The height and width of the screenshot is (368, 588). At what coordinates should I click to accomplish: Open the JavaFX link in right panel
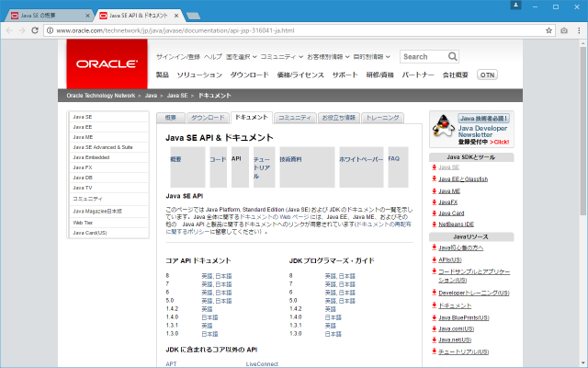coord(448,202)
